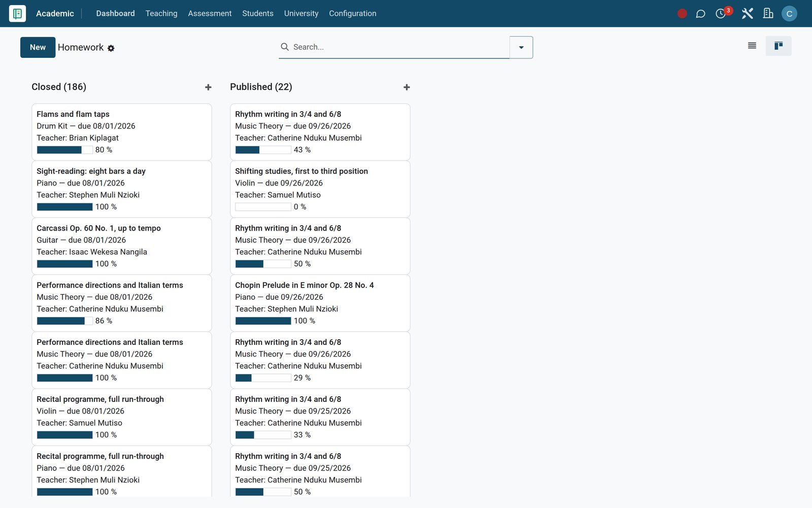Click the New homework button
The height and width of the screenshot is (508, 812).
pyautogui.click(x=38, y=47)
